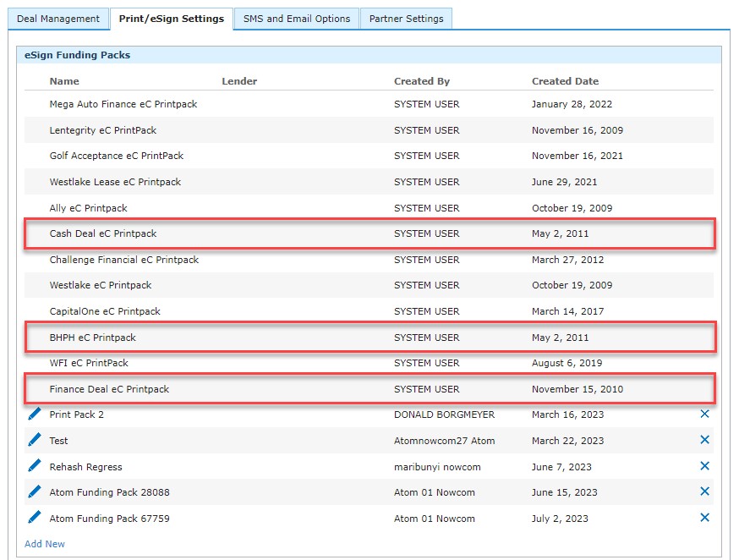Select the Print/eSign Settings tab
Viewport: 739px width, 560px height.
click(x=172, y=19)
